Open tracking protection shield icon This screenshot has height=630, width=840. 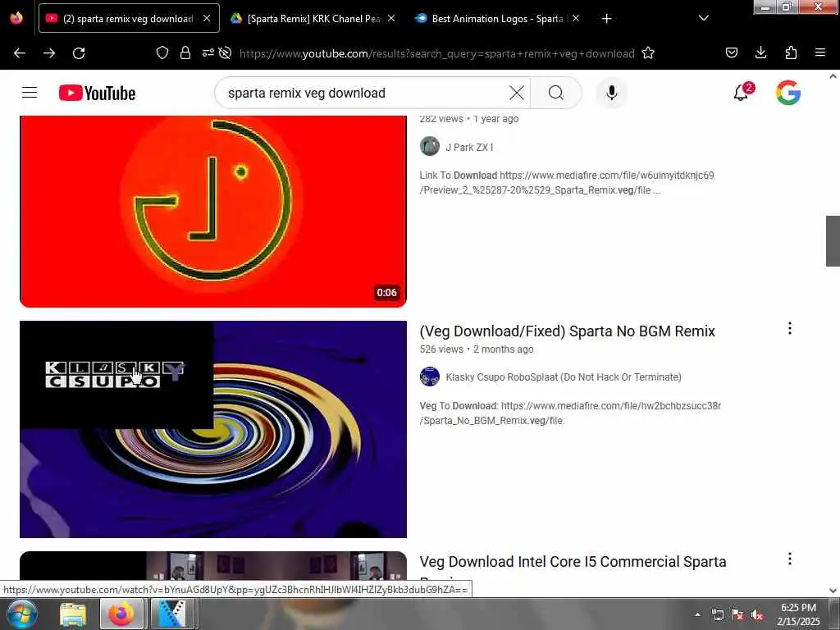[x=162, y=52]
